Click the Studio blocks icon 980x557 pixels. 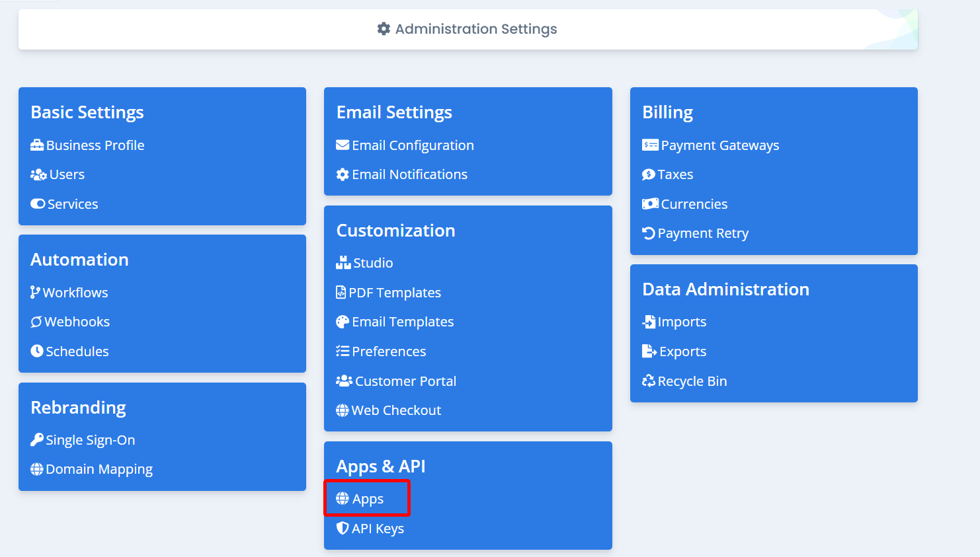(343, 263)
